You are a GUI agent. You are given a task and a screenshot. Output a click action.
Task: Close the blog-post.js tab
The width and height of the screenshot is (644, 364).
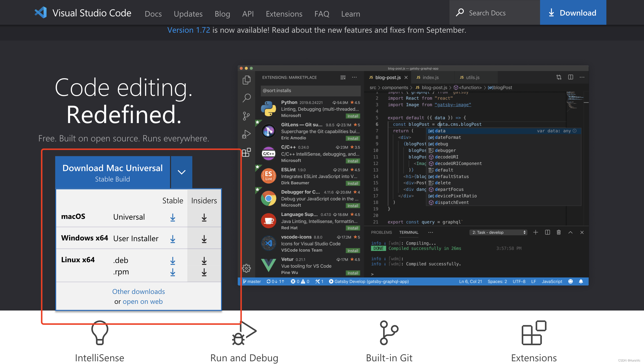pyautogui.click(x=406, y=78)
